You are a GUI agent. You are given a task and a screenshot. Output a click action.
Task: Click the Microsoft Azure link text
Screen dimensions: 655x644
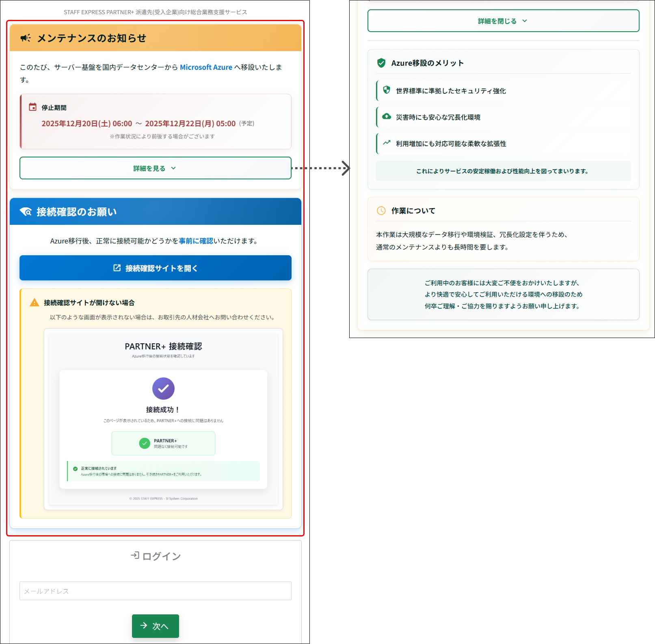[x=206, y=67]
